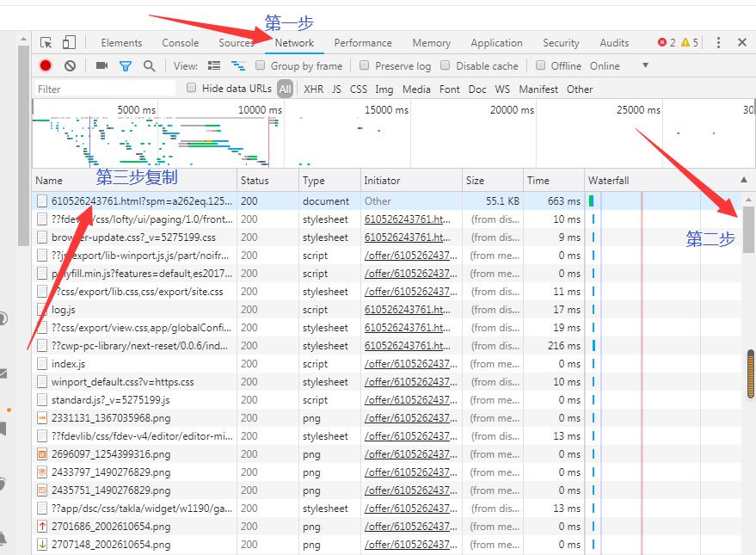Stop recording network log
The image size is (756, 555).
click(46, 65)
